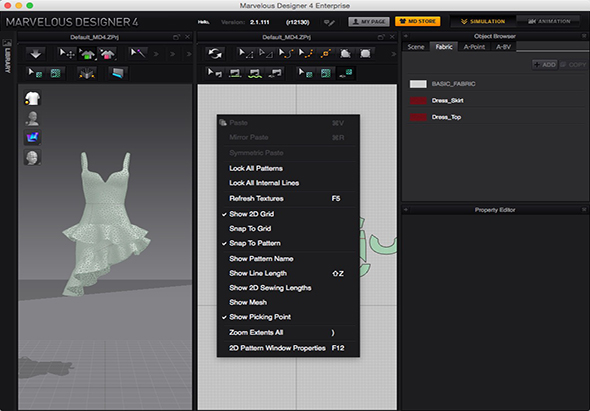590x411 pixels.
Task: Undock the 2D pattern window panel
Action: pyautogui.click(x=381, y=37)
